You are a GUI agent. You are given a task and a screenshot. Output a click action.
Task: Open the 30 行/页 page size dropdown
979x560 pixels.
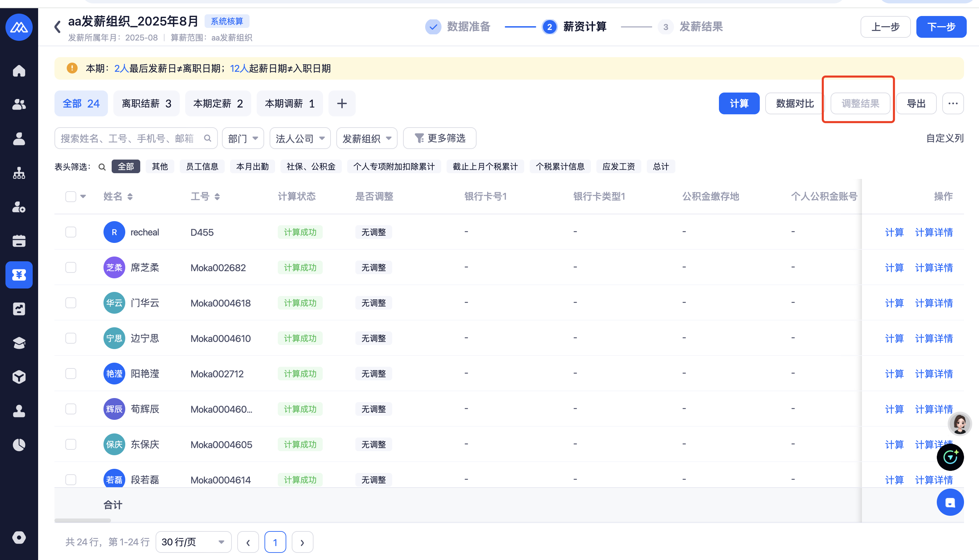193,542
